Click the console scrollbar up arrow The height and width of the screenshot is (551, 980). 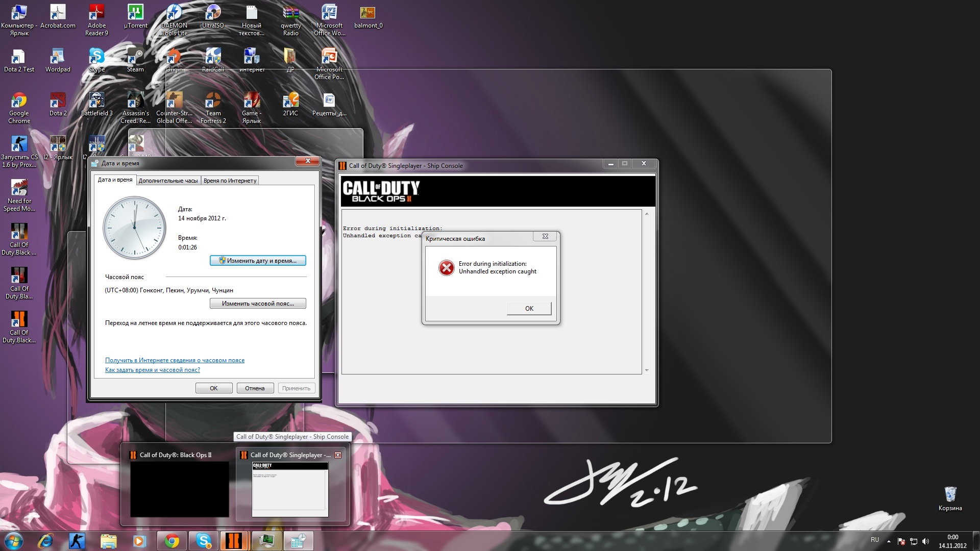click(647, 214)
